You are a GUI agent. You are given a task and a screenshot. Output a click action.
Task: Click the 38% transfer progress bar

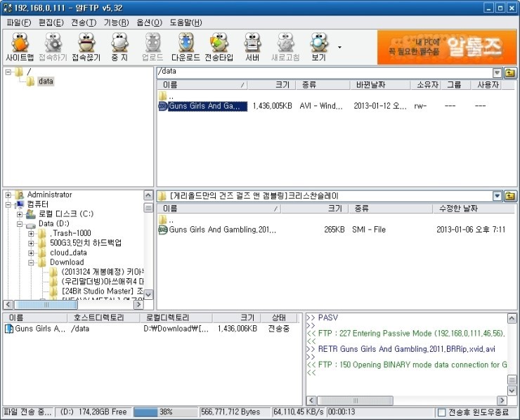tap(165, 412)
